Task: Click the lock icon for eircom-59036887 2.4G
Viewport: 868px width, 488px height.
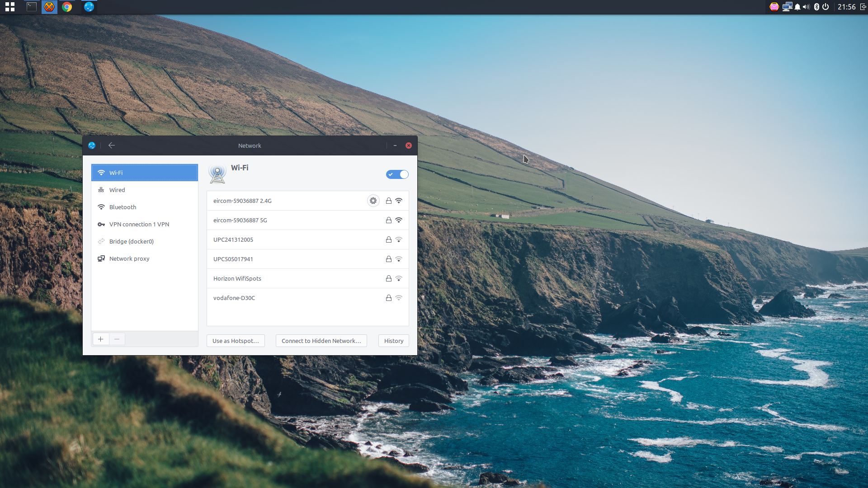Action: pyautogui.click(x=388, y=201)
